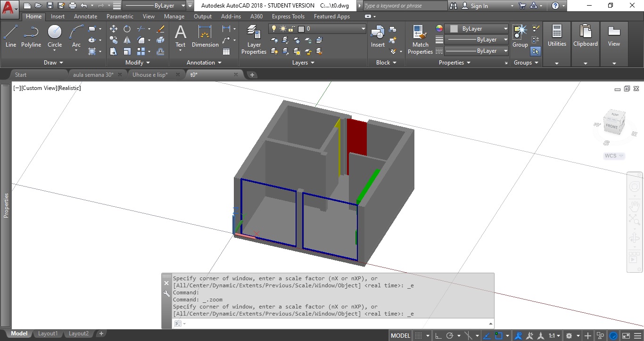Insert a Table from the Annotation panel

coord(226,51)
